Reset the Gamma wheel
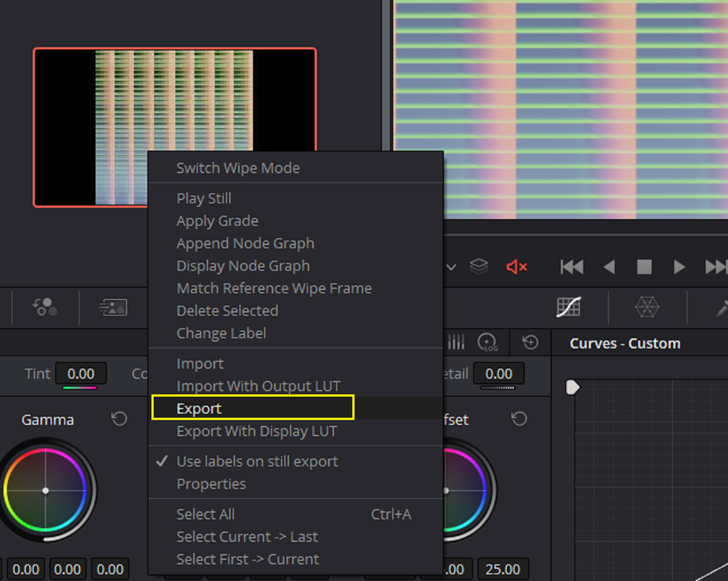The height and width of the screenshot is (581, 728). tap(119, 419)
